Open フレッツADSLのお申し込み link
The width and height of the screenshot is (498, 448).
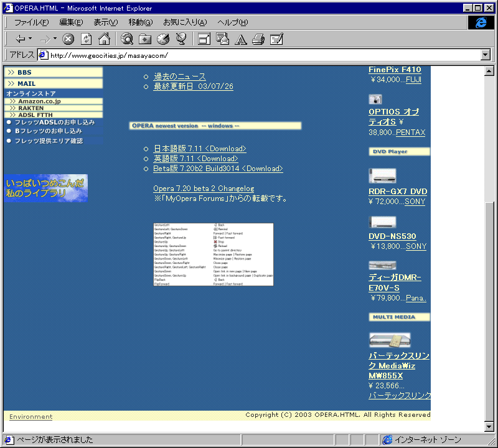coord(55,122)
